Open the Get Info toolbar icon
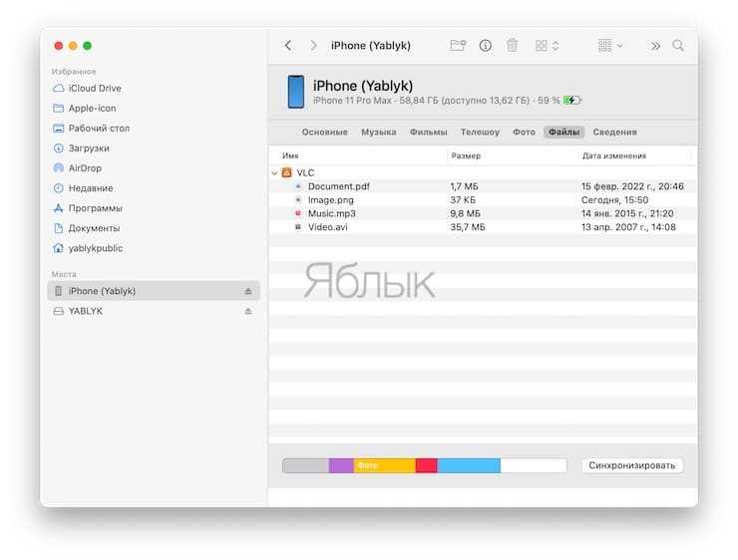The width and height of the screenshot is (738, 560). coord(486,46)
